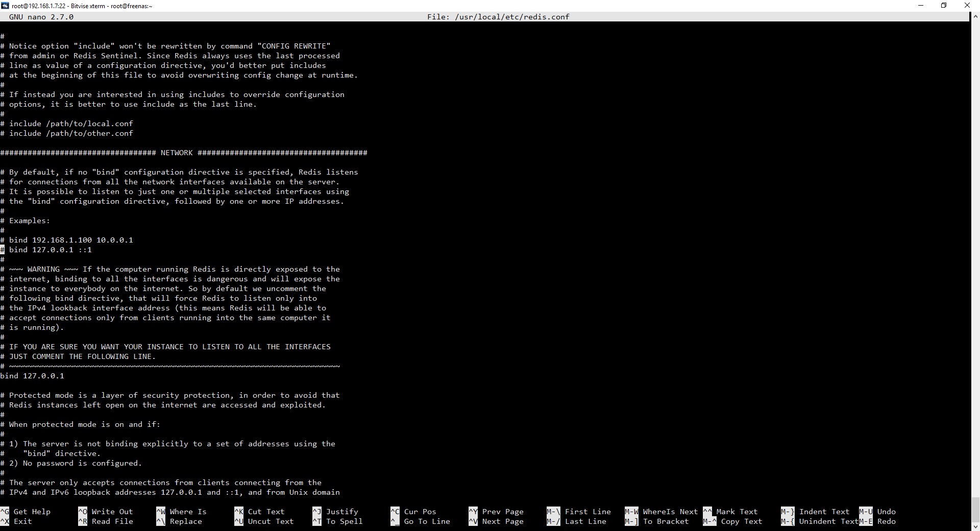980x531 pixels.
Task: Click the '# include /path/to/local.conf' line
Action: click(x=66, y=124)
